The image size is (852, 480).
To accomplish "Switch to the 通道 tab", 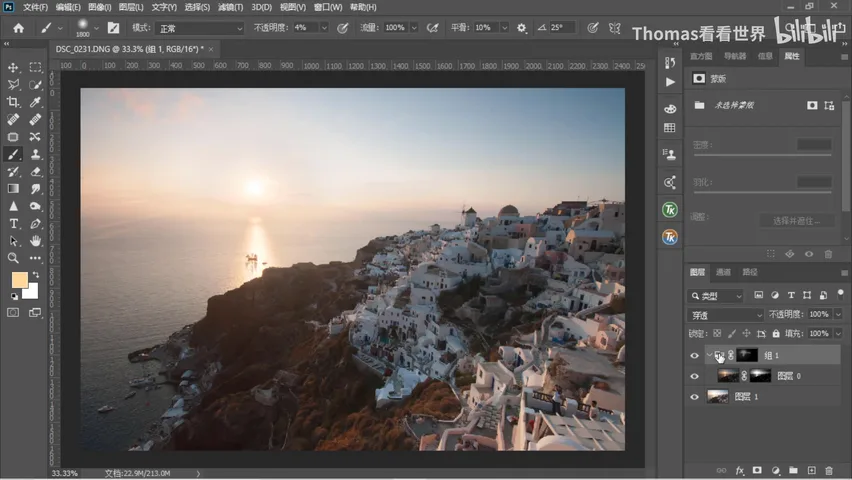I will 723,272.
